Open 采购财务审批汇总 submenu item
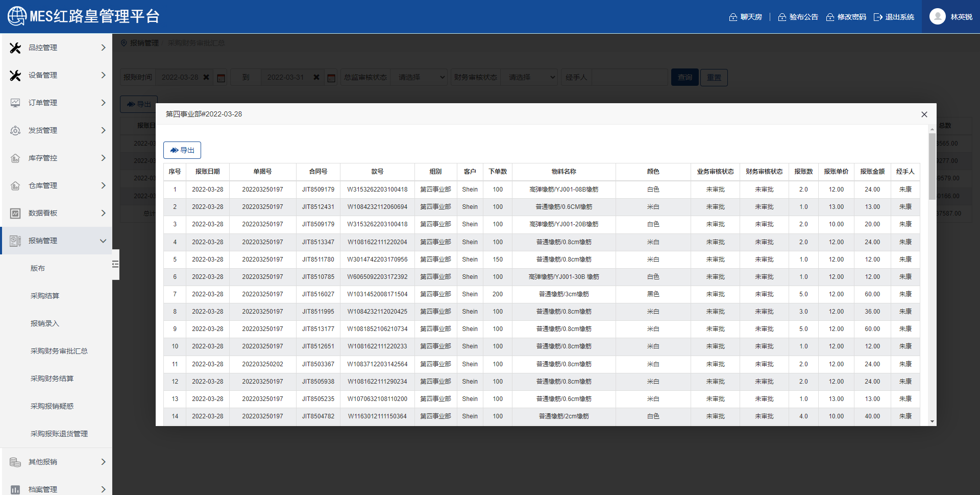 tap(59, 351)
